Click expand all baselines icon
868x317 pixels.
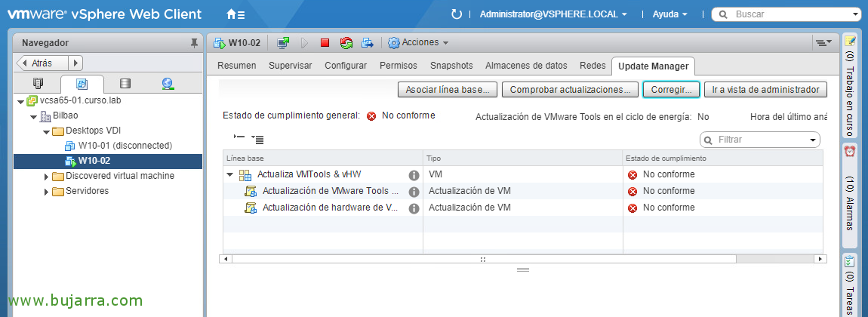[x=257, y=140]
